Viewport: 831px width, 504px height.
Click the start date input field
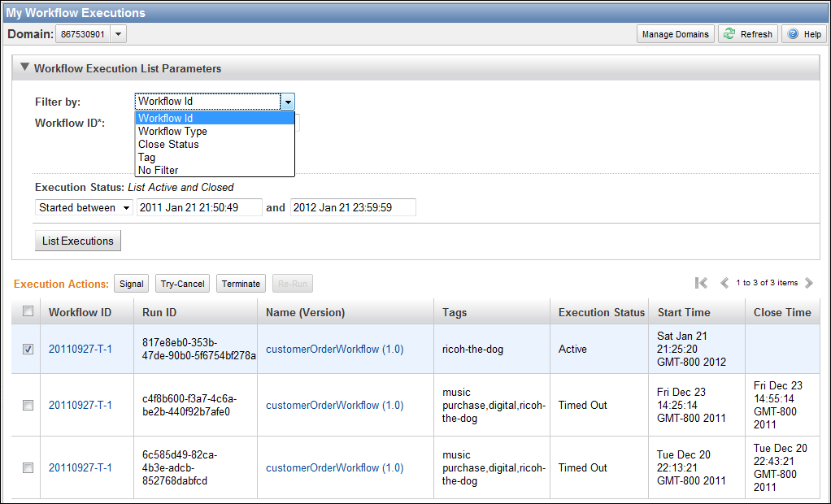coord(199,207)
